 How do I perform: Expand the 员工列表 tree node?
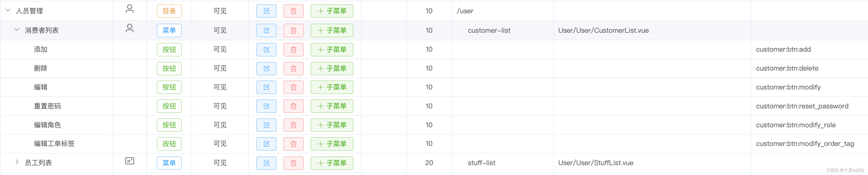click(x=17, y=162)
